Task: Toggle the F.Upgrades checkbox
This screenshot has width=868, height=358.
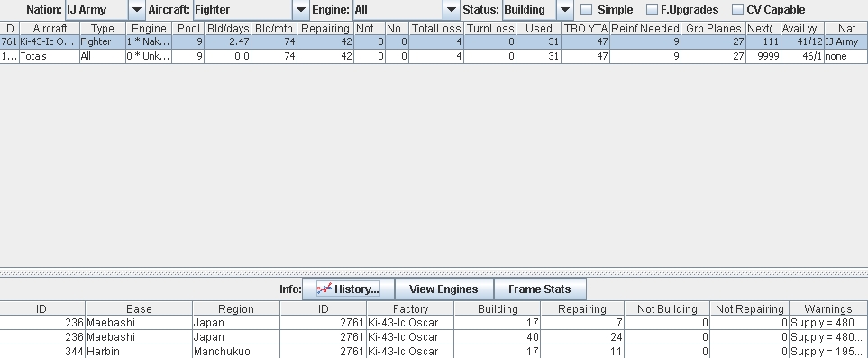Action: [652, 9]
